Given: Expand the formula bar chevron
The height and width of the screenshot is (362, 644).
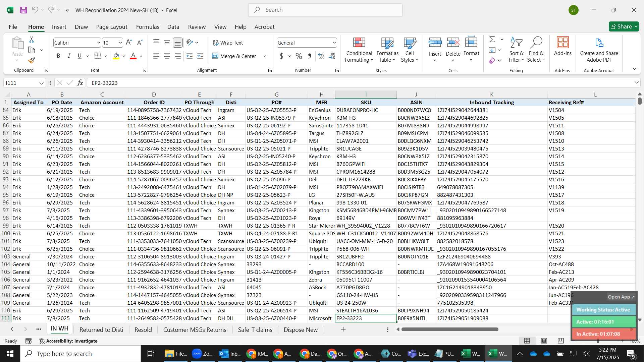Looking at the screenshot, I should tap(636, 83).
